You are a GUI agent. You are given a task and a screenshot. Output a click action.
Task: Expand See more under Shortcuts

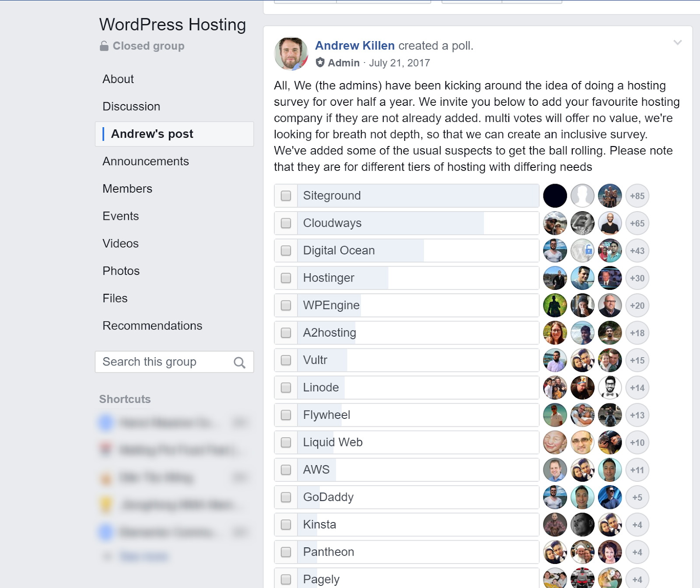click(x=143, y=557)
